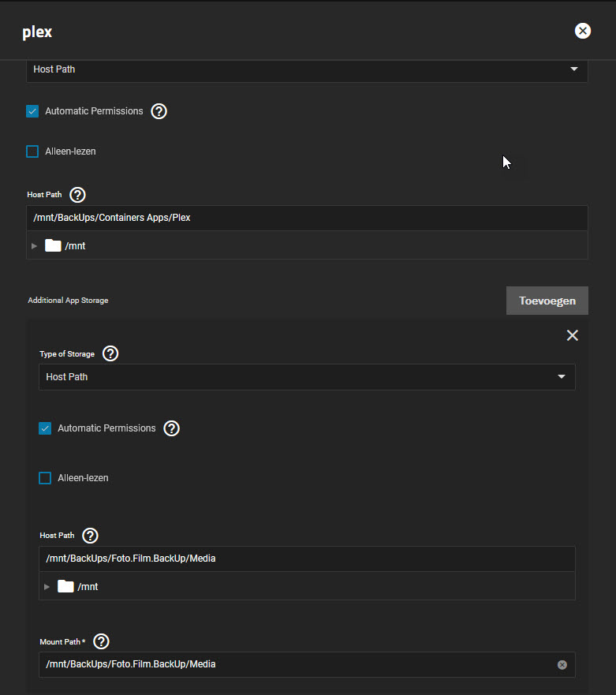Expand /mnt tree under Media host path
This screenshot has width=616, height=695.
[47, 587]
